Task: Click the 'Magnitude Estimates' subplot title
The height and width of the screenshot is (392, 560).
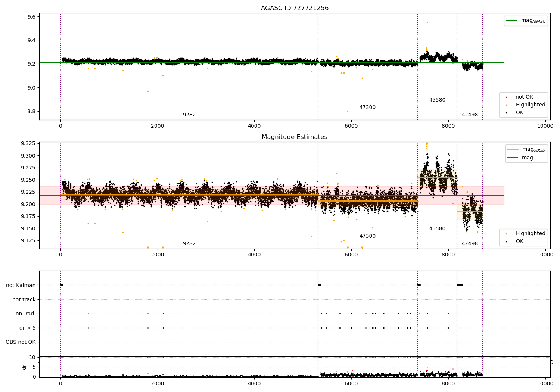Action: tap(295, 137)
